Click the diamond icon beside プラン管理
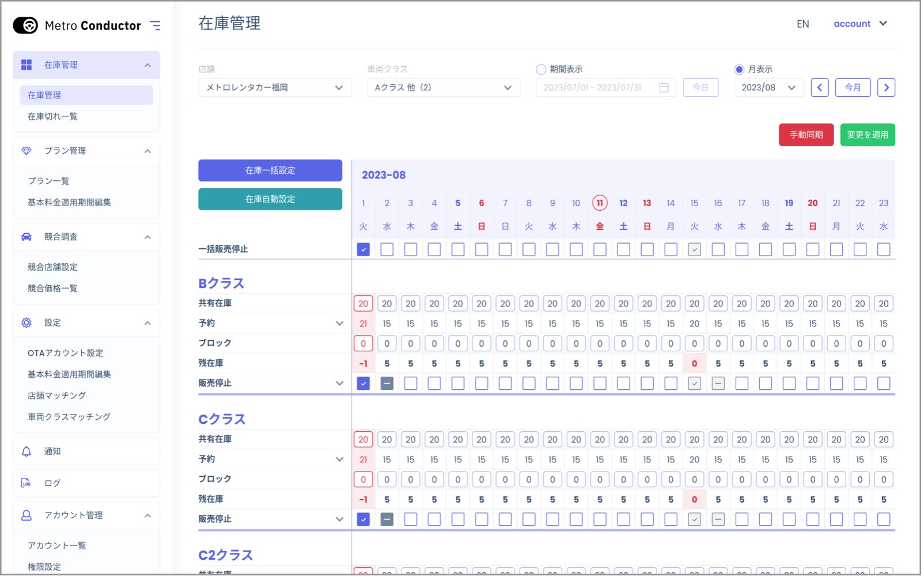 (x=26, y=151)
